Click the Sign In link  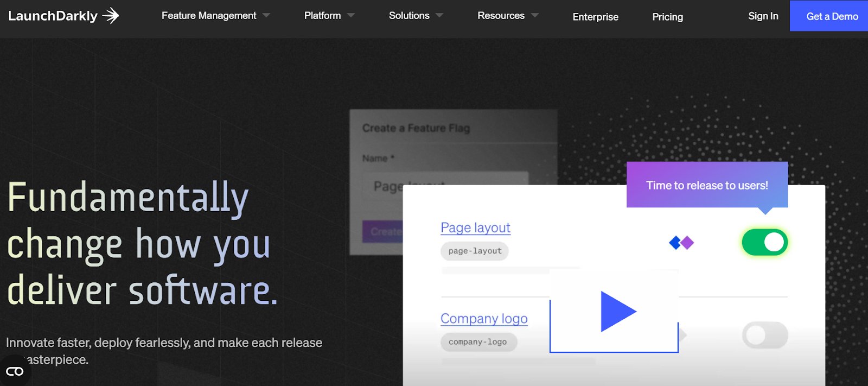click(x=763, y=16)
